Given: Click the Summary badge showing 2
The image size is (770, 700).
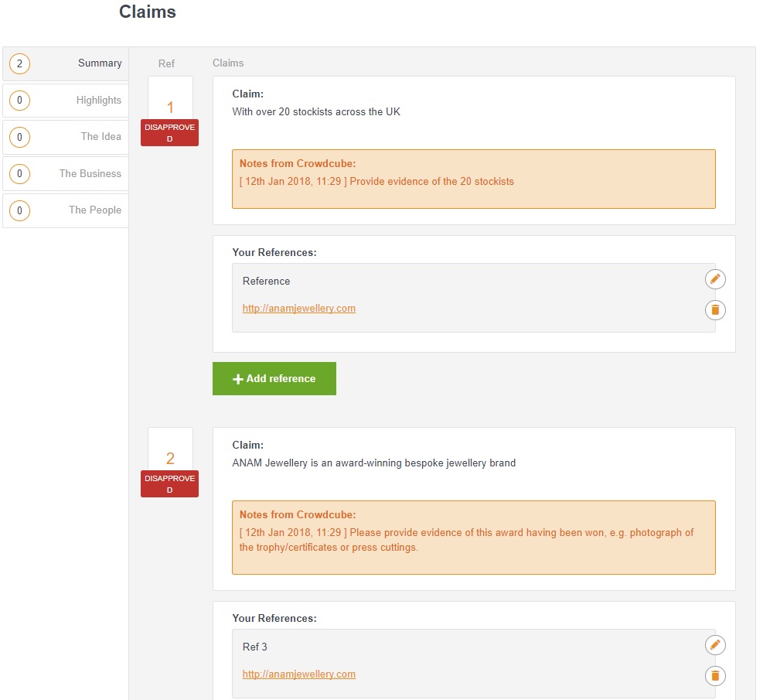Looking at the screenshot, I should point(19,63).
